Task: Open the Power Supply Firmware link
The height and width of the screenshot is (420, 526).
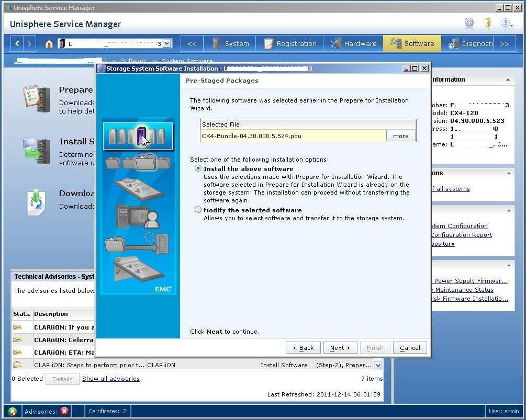Action: pyautogui.click(x=471, y=281)
